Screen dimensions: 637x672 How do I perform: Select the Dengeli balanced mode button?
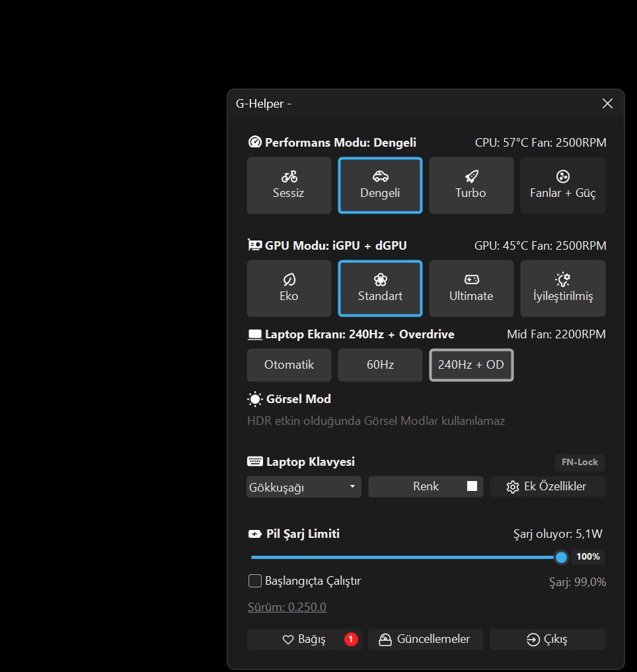[x=380, y=185]
